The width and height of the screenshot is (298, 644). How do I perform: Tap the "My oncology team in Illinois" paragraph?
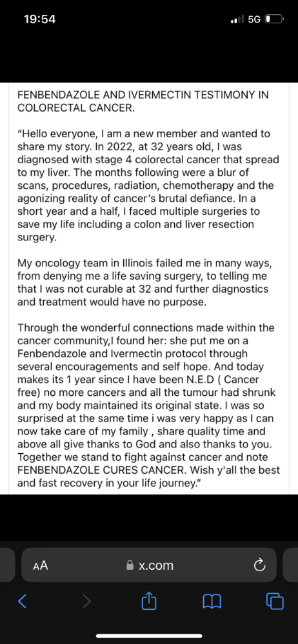point(143,282)
